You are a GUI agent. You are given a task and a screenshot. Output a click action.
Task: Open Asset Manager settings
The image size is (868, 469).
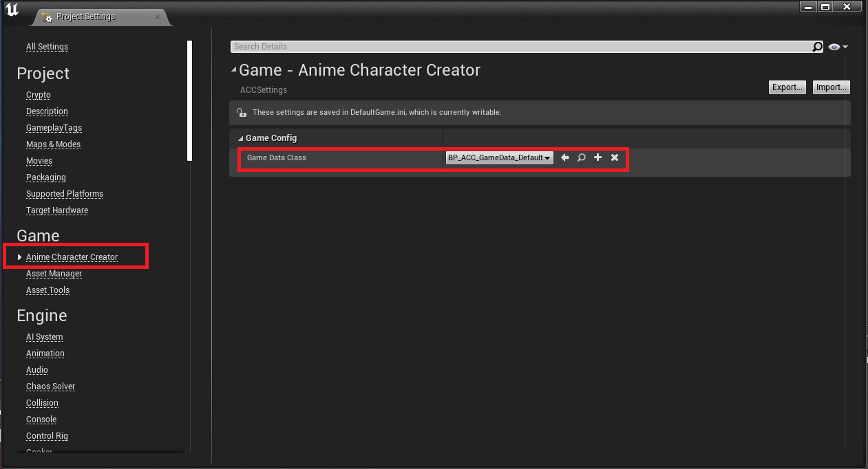54,273
